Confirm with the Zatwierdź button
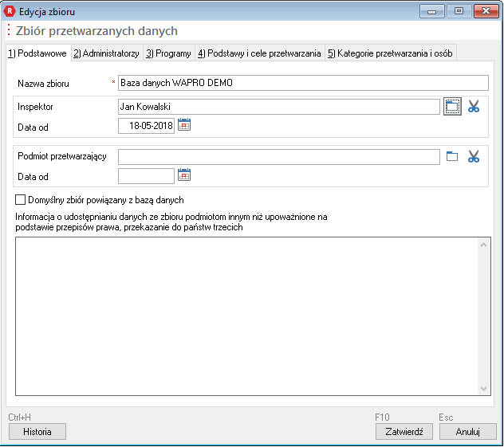This screenshot has height=447, width=504. point(404,432)
